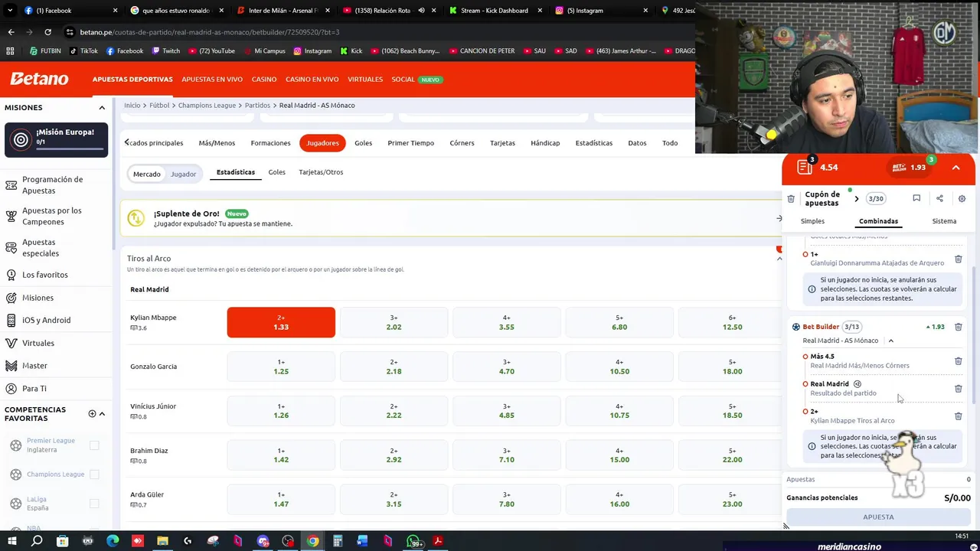Expand the Suplente de Oro banner arrow
The image size is (980, 551).
coord(779,219)
